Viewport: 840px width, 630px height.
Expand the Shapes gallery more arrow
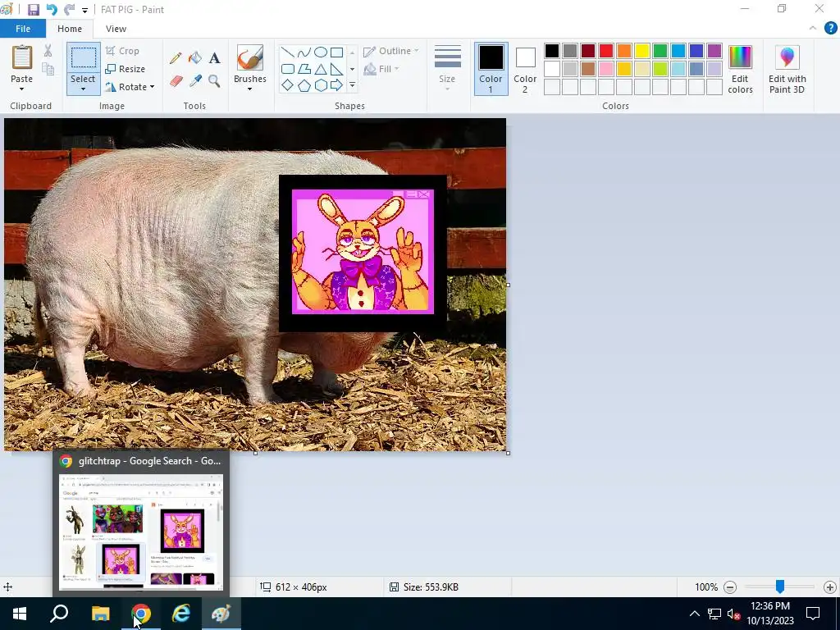tap(352, 84)
